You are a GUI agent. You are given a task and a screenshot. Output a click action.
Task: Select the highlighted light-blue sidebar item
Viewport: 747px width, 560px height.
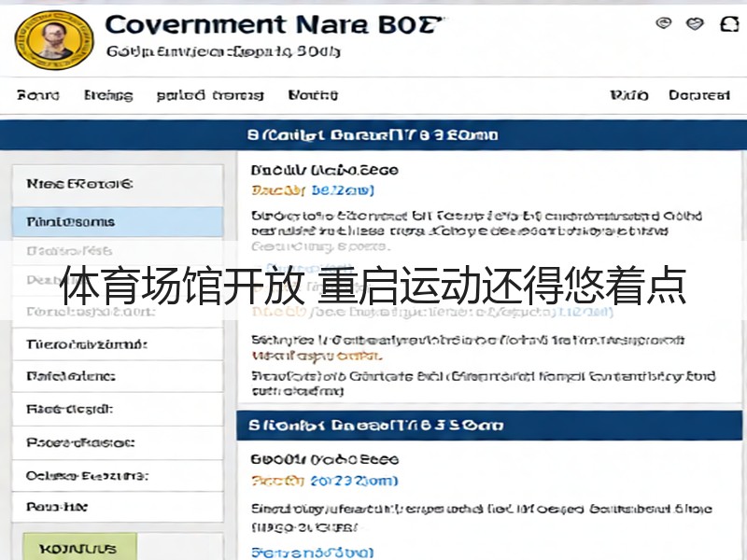point(118,222)
